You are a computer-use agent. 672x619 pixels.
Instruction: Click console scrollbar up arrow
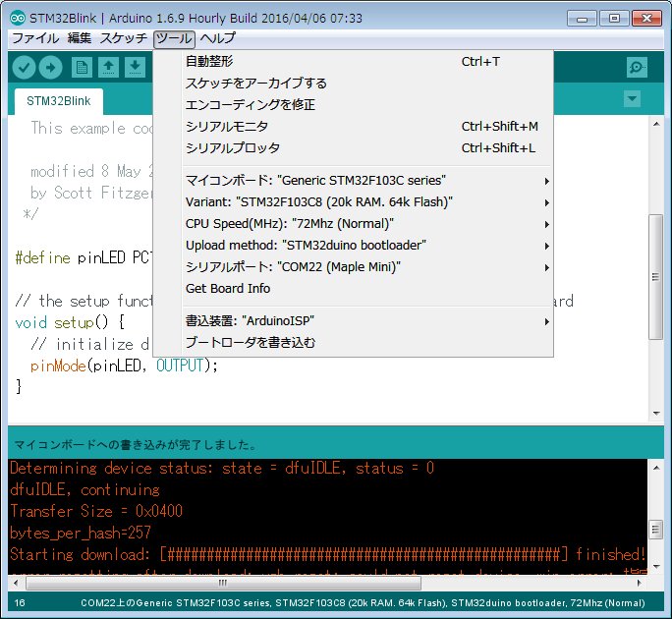click(656, 468)
